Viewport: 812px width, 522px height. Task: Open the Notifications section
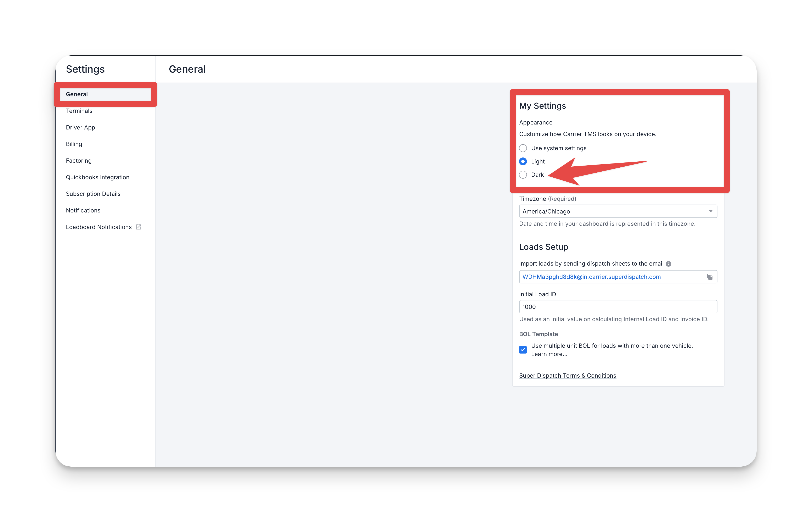[x=83, y=211]
